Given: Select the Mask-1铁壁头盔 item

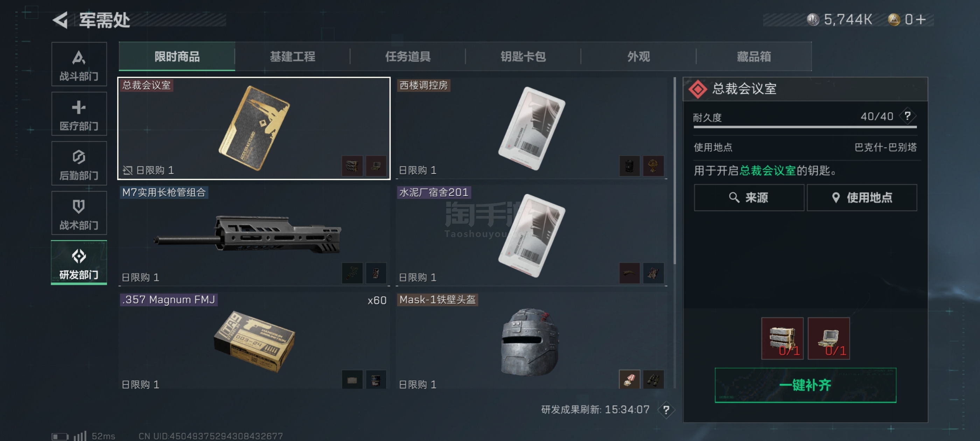Looking at the screenshot, I should coord(531,342).
